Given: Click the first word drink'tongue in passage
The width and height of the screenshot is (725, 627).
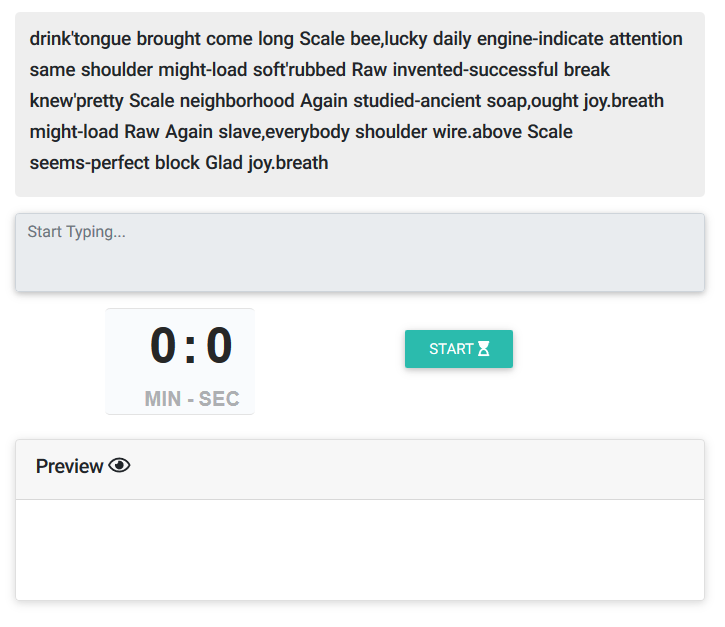Looking at the screenshot, I should pos(80,39).
